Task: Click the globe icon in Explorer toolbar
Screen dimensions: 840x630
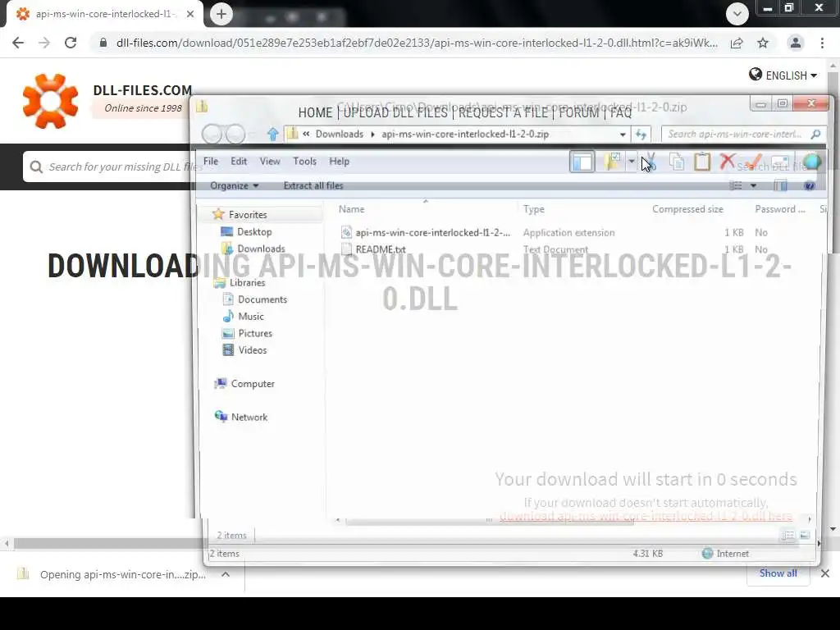Action: click(811, 162)
